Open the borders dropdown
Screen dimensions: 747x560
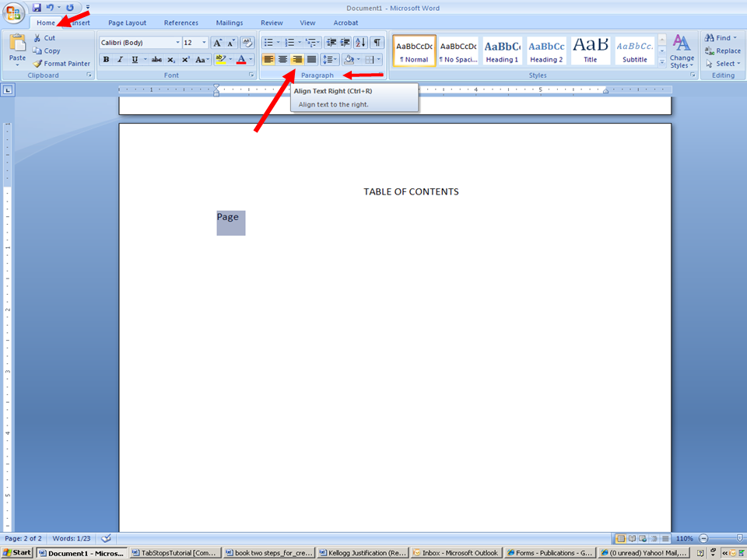click(x=379, y=60)
